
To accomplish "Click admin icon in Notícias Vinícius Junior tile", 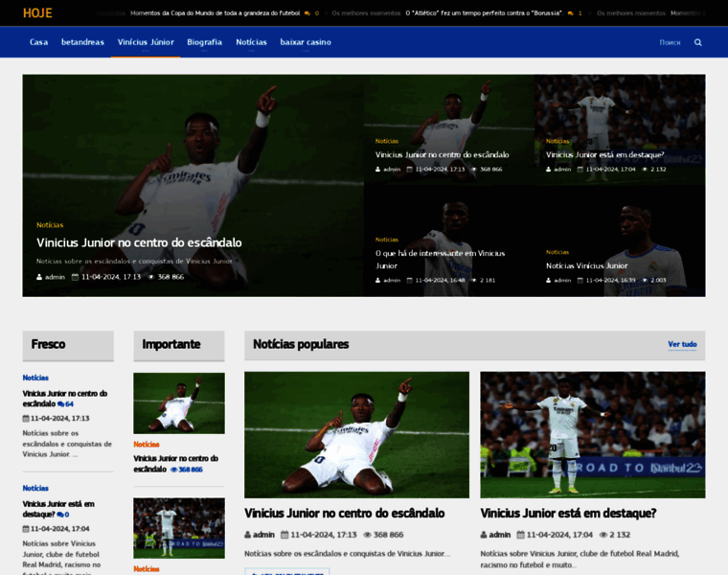I will (548, 280).
